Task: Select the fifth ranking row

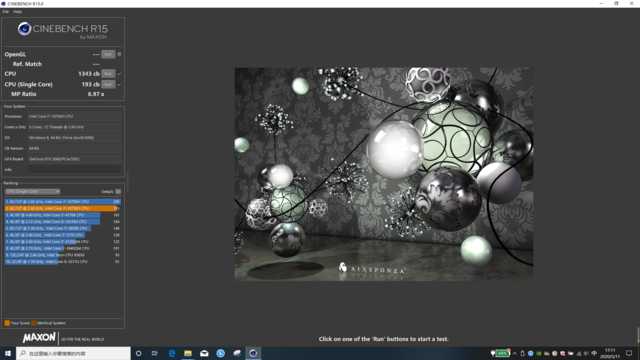Action: tap(62, 229)
